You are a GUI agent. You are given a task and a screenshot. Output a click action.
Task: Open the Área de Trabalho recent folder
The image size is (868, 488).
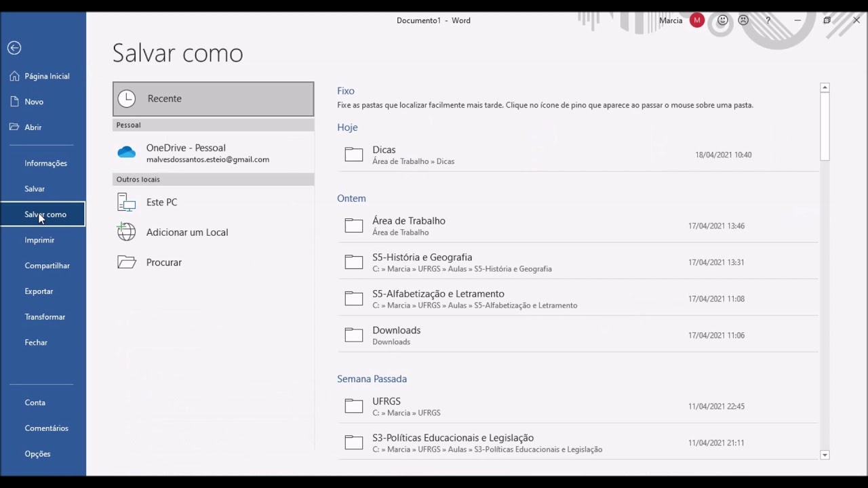[578, 226]
